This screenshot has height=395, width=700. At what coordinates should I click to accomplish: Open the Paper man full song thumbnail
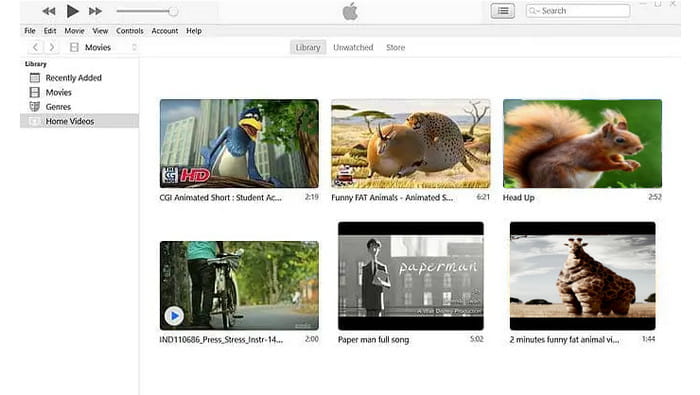pos(411,276)
